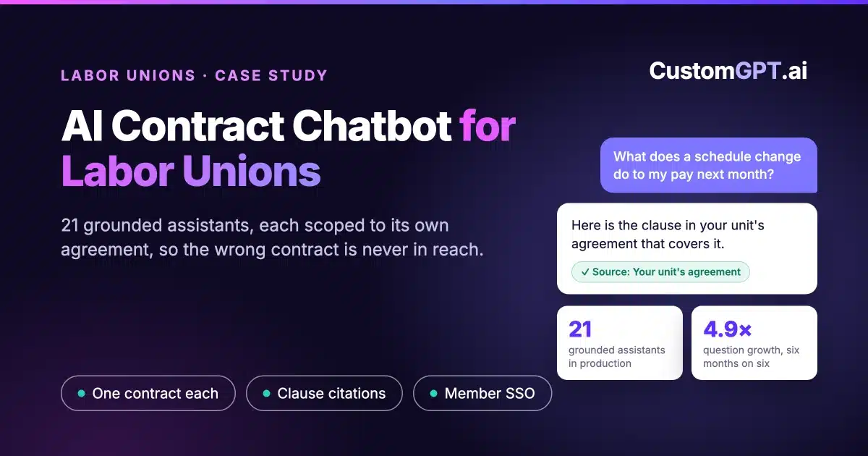
Task: Click the large purple number 21
Action: pos(580,329)
